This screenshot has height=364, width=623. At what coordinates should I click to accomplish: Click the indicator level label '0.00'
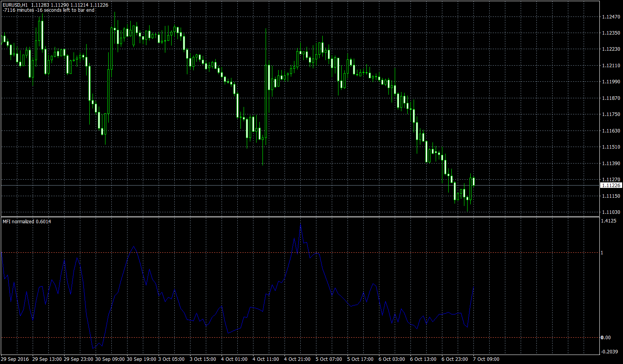606,338
